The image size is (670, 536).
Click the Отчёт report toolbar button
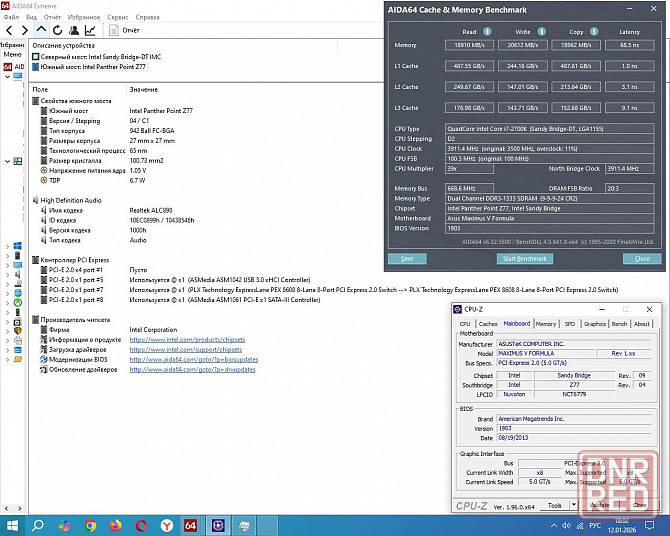pos(123,30)
